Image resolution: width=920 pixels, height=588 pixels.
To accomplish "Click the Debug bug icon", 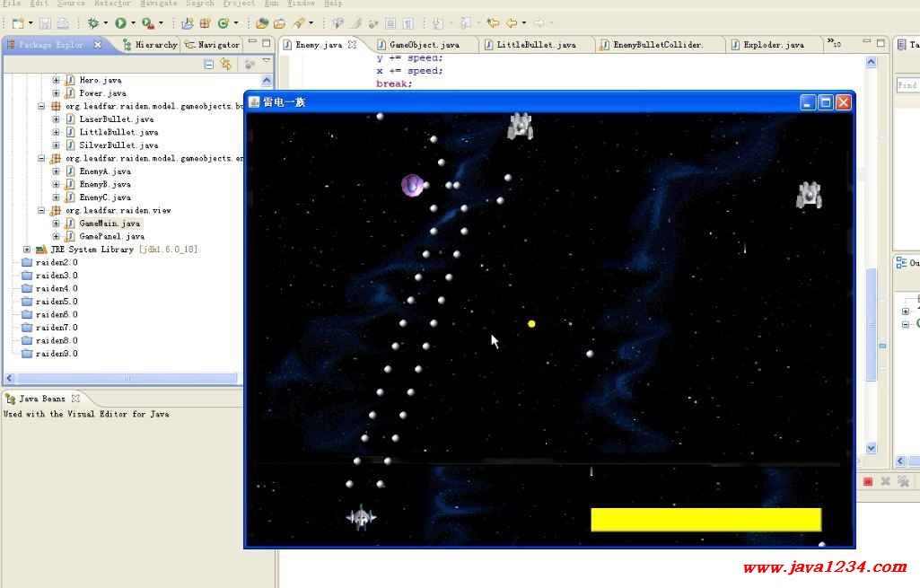I will point(92,23).
